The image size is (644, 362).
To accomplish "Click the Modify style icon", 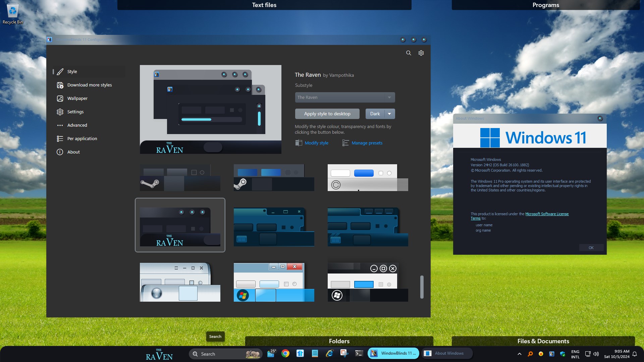I will point(299,143).
